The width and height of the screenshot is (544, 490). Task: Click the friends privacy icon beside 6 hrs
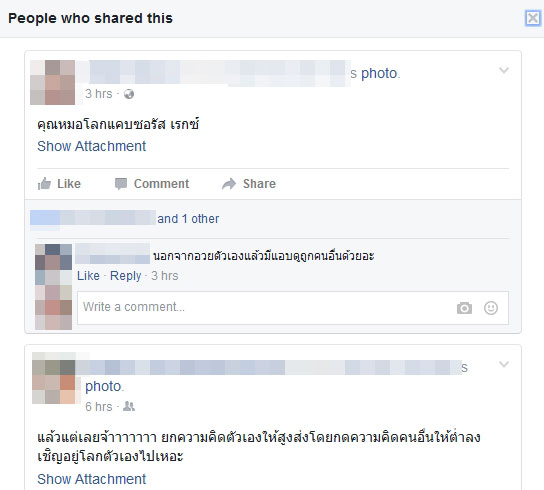pos(129,406)
